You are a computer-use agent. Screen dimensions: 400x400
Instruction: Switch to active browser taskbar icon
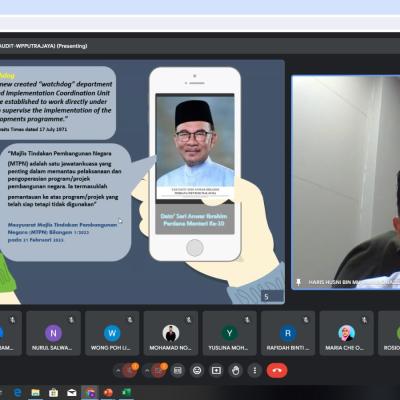click(x=90, y=393)
